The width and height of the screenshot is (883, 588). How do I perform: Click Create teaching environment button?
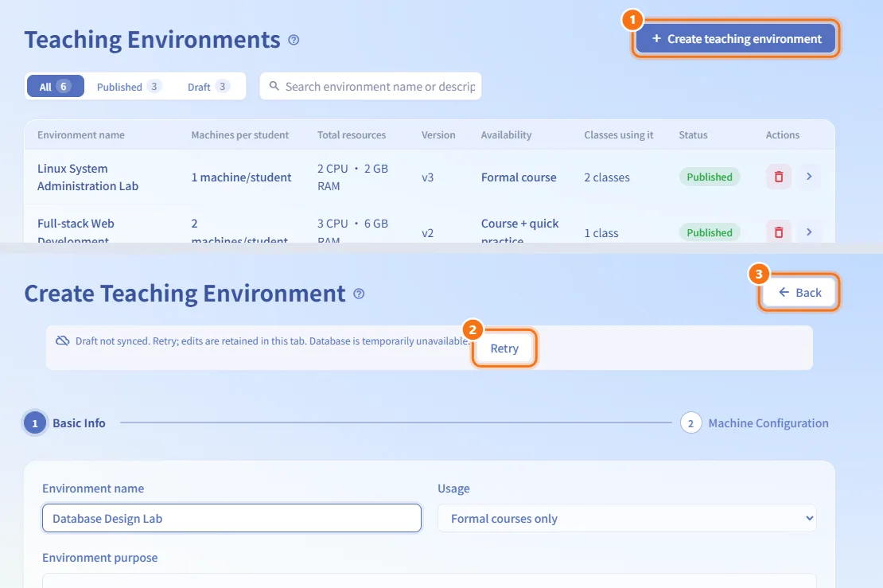point(736,39)
